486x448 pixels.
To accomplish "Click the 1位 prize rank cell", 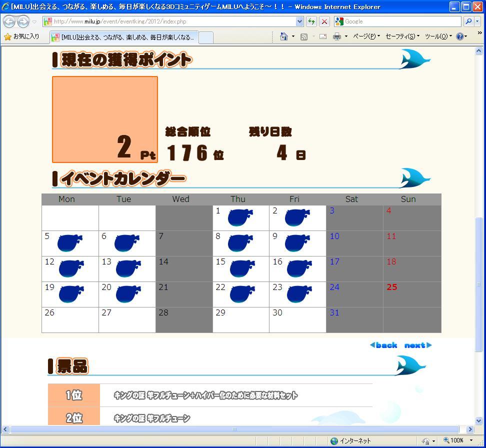I will click(74, 395).
